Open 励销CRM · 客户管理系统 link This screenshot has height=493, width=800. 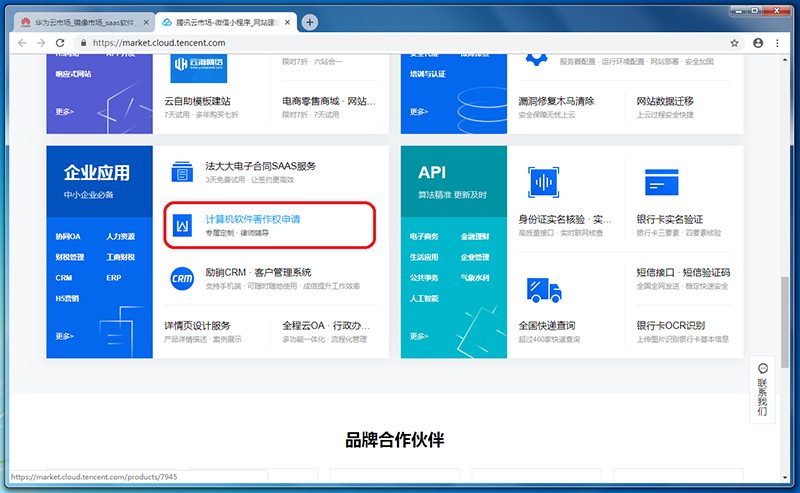pos(258,273)
